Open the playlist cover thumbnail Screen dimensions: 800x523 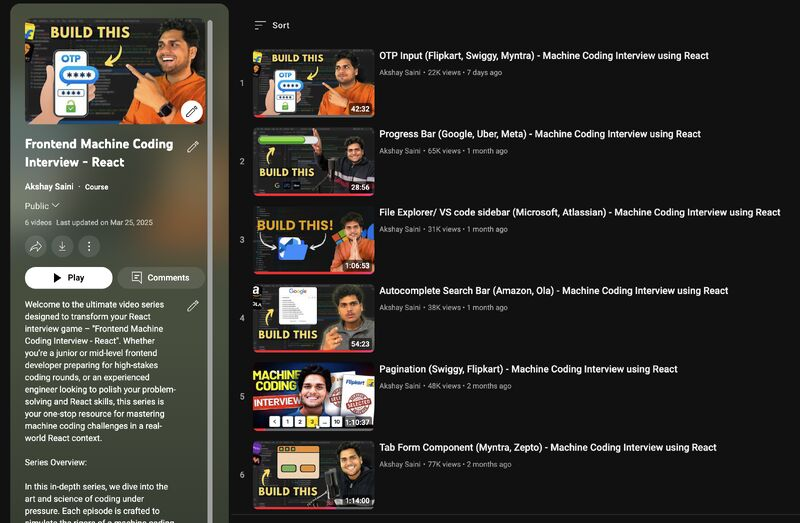(x=115, y=71)
